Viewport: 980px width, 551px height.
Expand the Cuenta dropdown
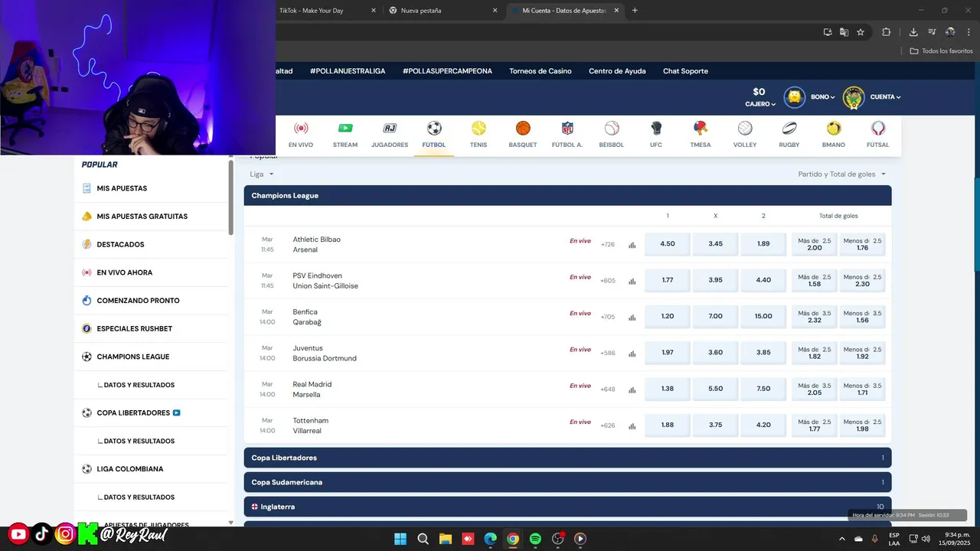(885, 97)
